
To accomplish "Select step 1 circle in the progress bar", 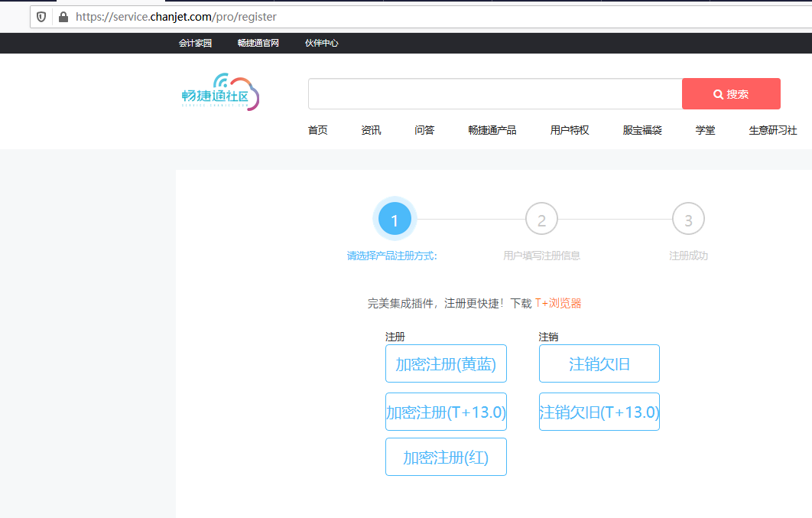I will [395, 219].
